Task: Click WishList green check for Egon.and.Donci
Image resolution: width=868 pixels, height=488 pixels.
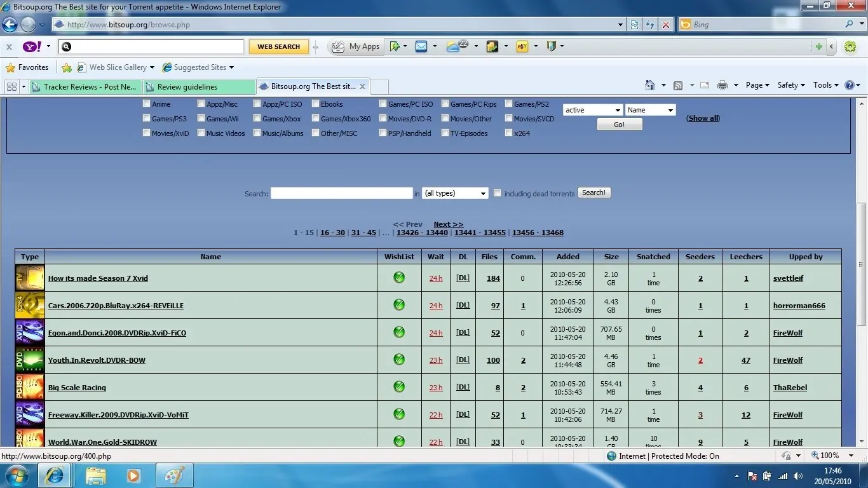Action: click(399, 332)
